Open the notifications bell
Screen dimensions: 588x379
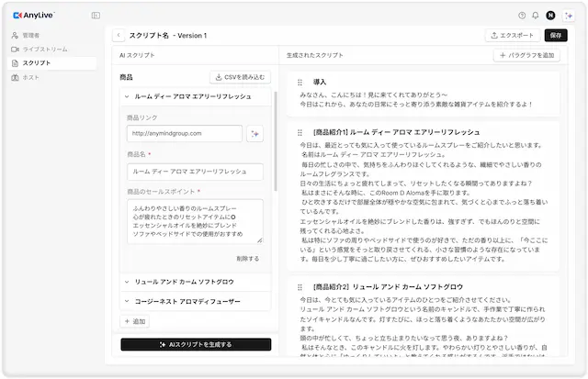[536, 15]
